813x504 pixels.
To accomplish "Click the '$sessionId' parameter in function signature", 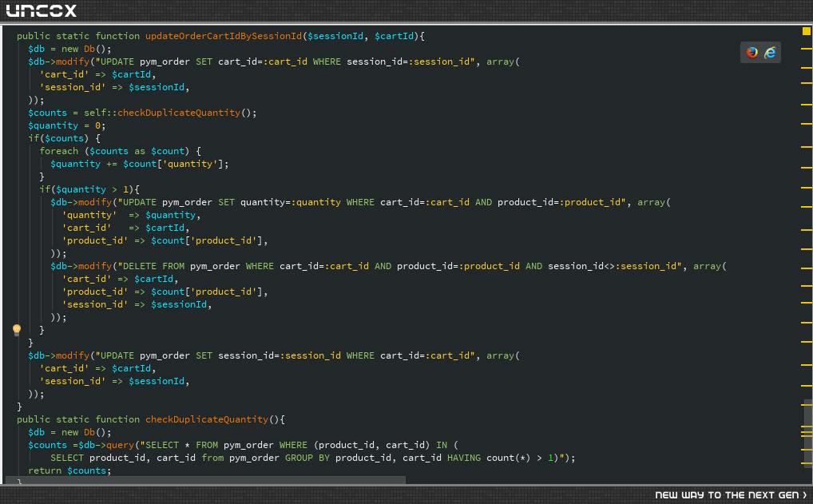I will tap(335, 36).
